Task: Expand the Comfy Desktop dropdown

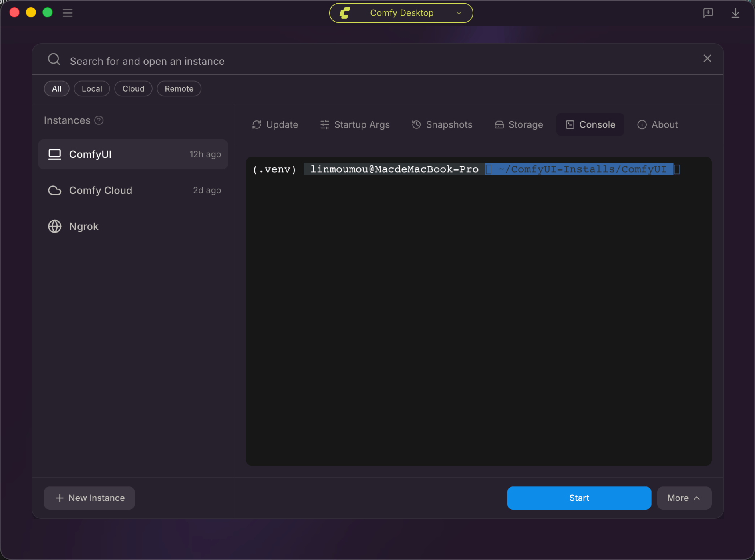Action: point(401,13)
